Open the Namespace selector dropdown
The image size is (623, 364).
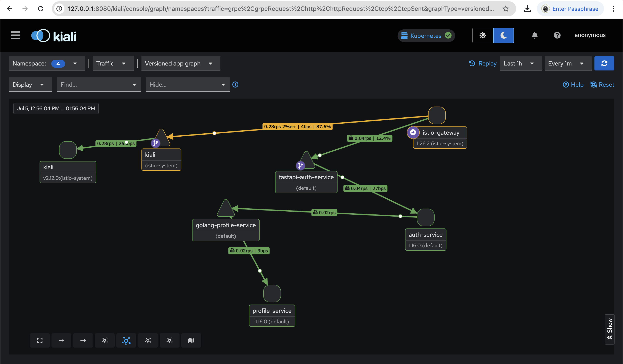pyautogui.click(x=47, y=64)
